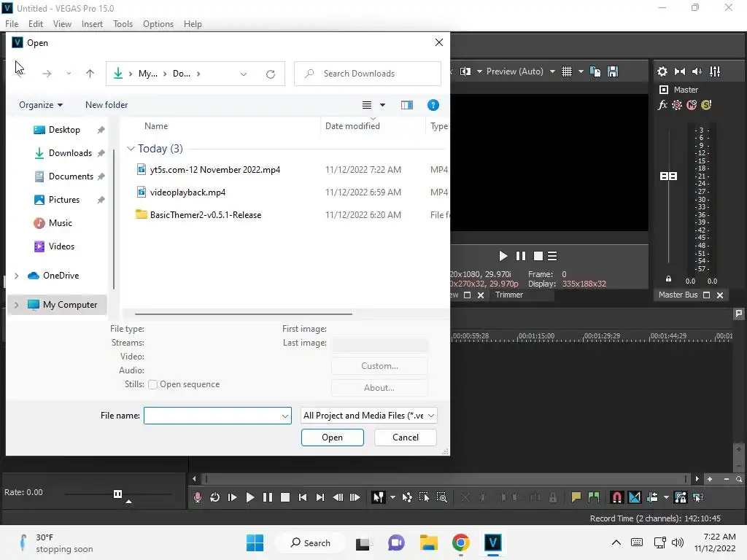The height and width of the screenshot is (560, 747).
Task: Click Stop in the Video Preview window
Action: click(x=538, y=256)
